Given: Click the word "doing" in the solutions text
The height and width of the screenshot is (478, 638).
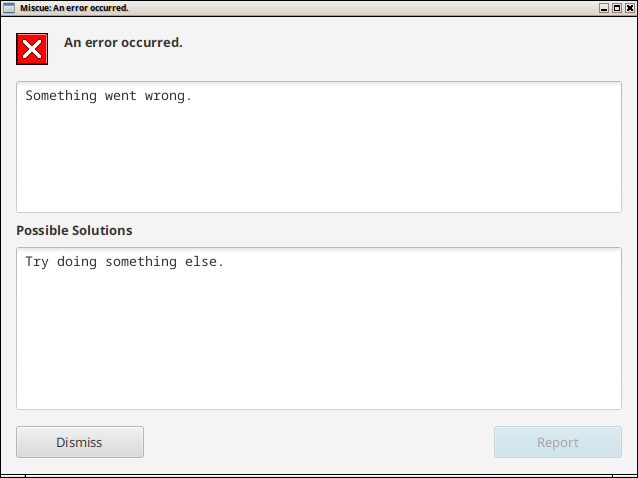Looking at the screenshot, I should coord(77,262).
